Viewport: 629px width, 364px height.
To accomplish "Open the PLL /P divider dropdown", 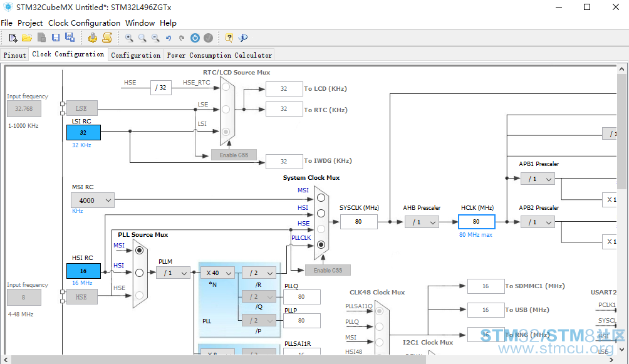I will click(x=259, y=321).
